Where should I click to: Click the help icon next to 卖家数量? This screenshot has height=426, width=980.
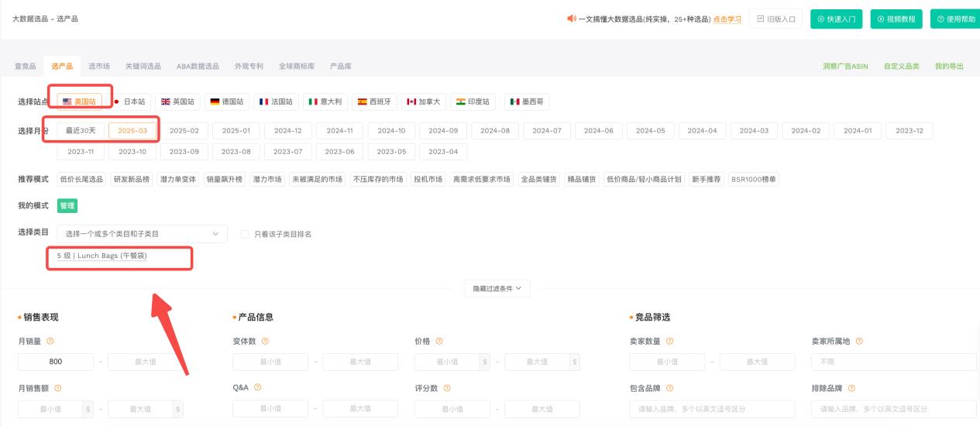click(670, 341)
